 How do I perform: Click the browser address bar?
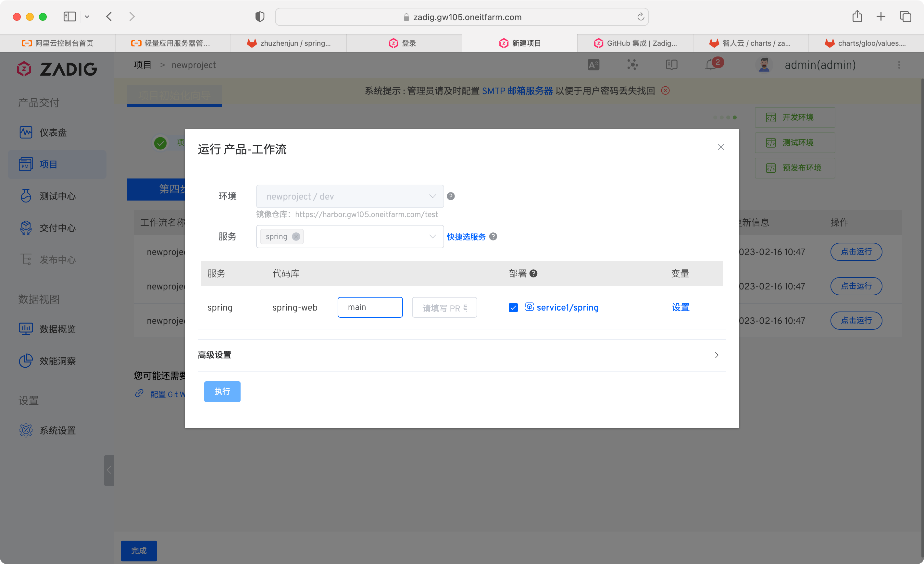click(x=462, y=17)
